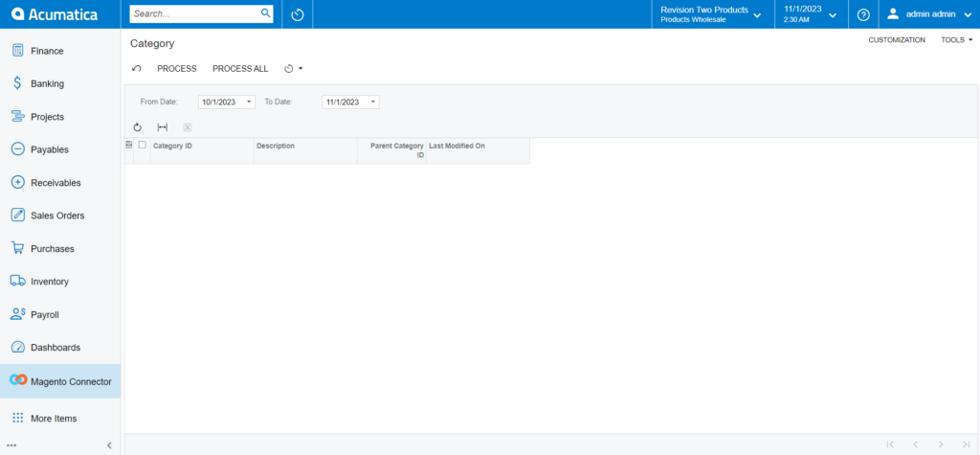Select the Inventory menu label
This screenshot has width=980, height=455.
pos(50,282)
